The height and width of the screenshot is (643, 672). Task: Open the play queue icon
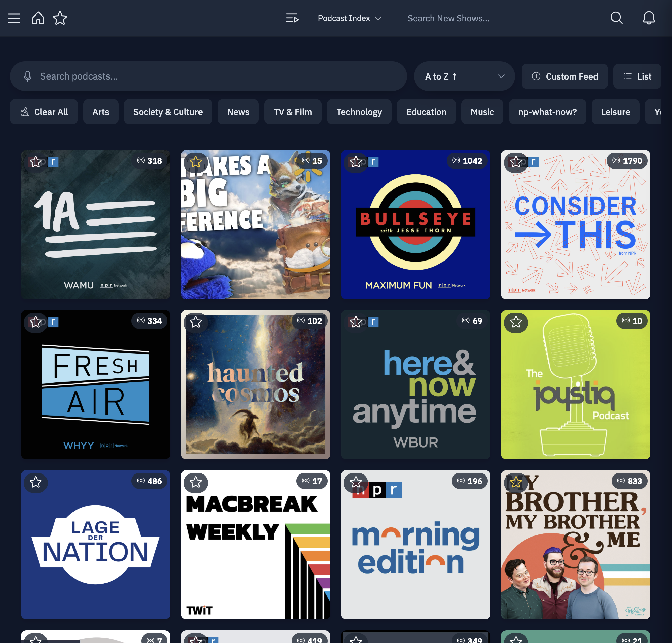click(292, 18)
